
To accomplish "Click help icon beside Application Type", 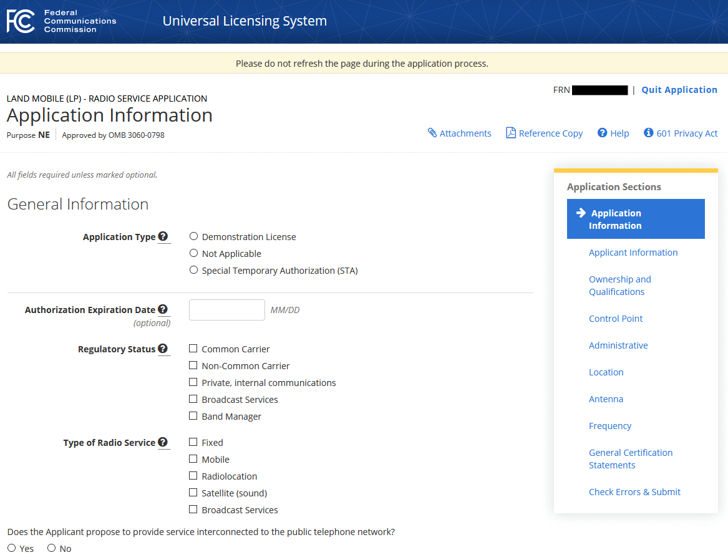I will pos(163,236).
